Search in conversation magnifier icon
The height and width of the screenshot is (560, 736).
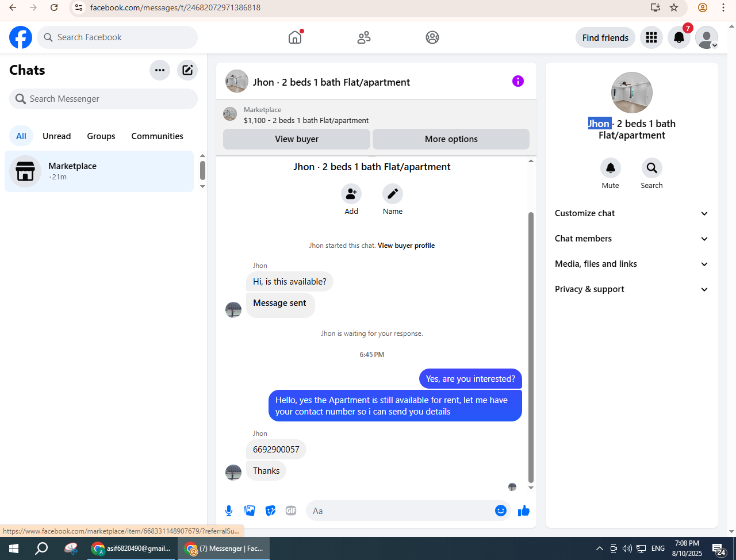(x=652, y=168)
